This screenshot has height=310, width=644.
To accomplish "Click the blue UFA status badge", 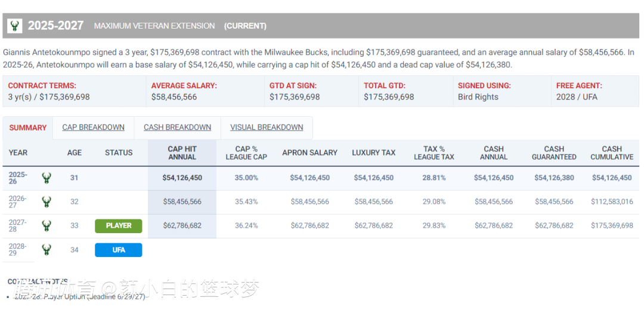I will point(118,250).
